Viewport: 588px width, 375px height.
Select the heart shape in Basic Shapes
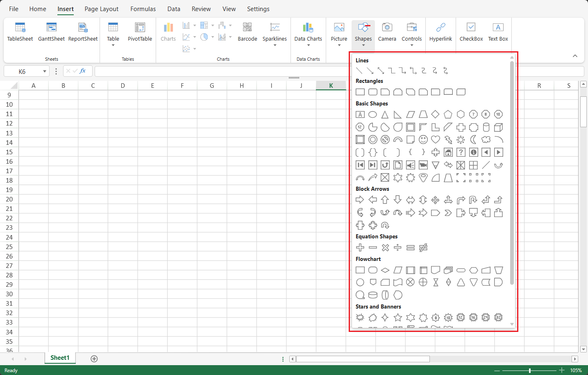click(436, 140)
